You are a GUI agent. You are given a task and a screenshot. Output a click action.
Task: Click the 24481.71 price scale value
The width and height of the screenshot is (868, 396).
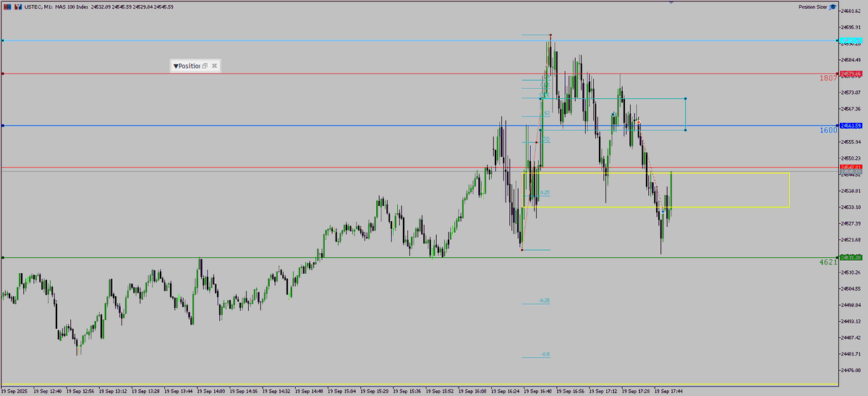[851, 353]
